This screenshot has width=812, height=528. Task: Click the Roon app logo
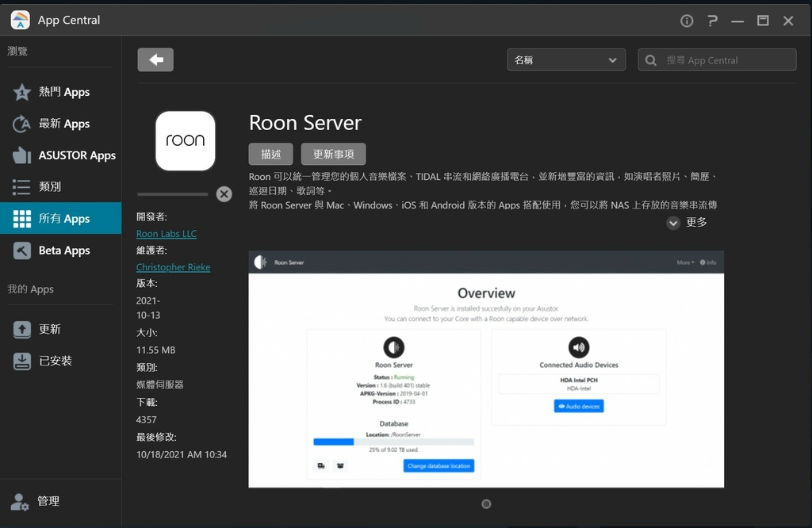point(186,141)
